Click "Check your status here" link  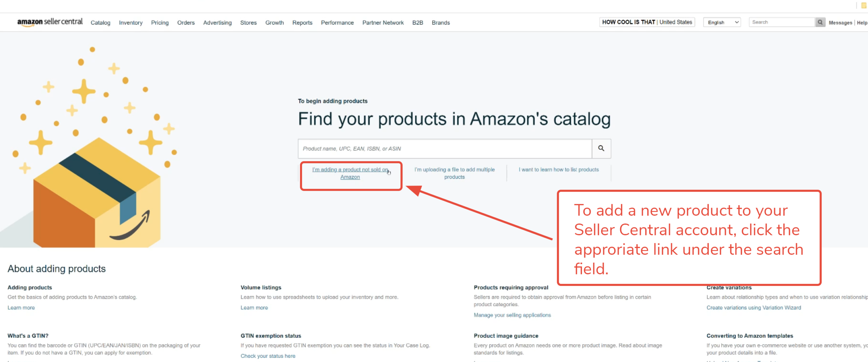(x=268, y=356)
